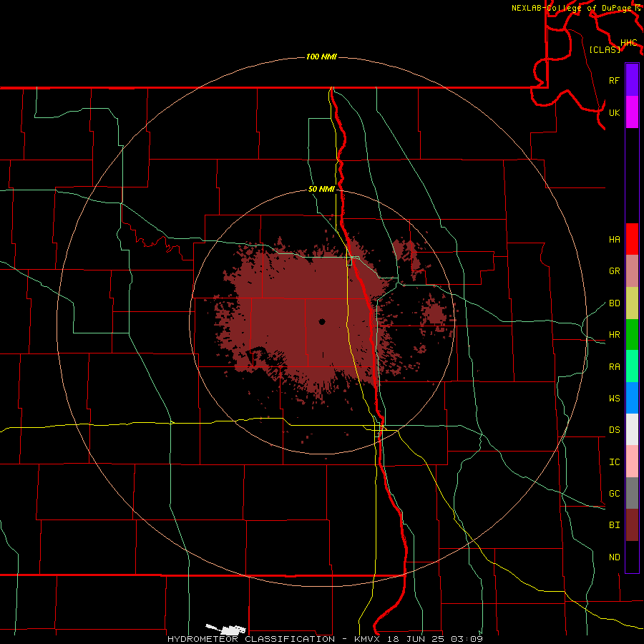The image size is (644, 644).
Task: Click the BI legend label
Action: 615,525
